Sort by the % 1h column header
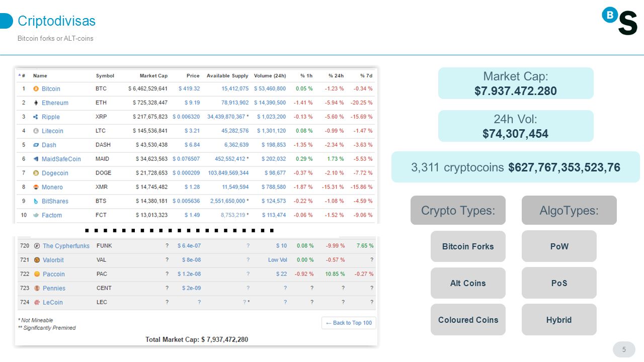Viewport: 644px width, 362px height. (x=306, y=75)
